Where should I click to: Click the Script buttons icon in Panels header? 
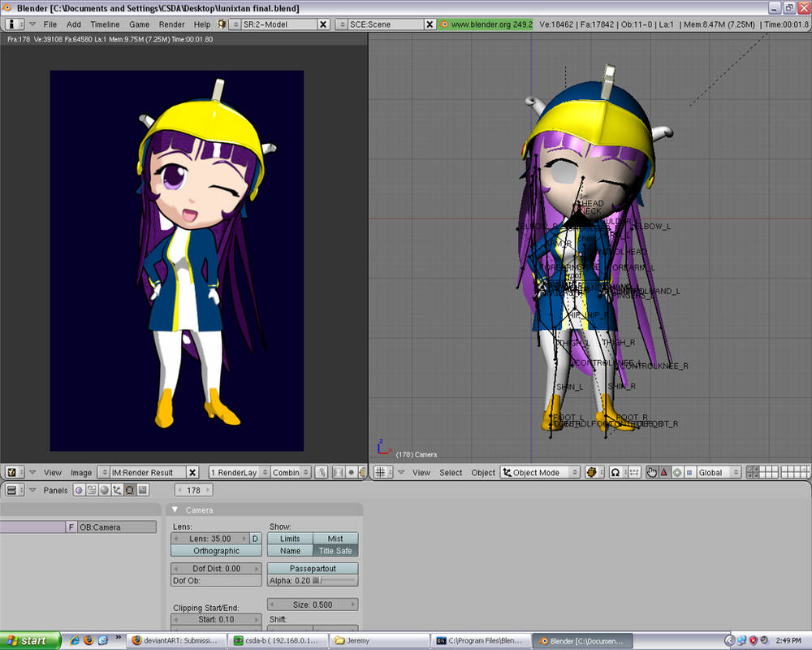(91, 490)
